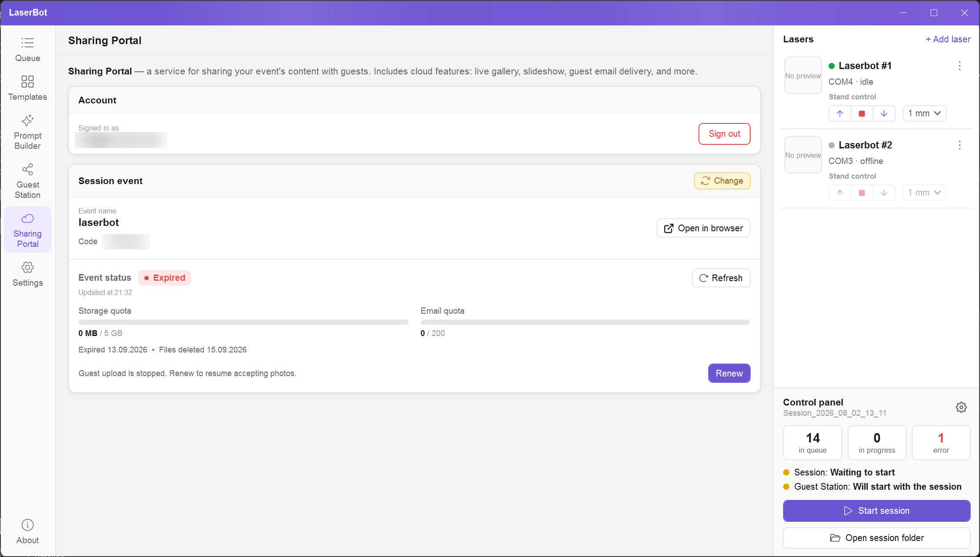Click 'COM3 · offline' status text
980x557 pixels.
coord(855,161)
